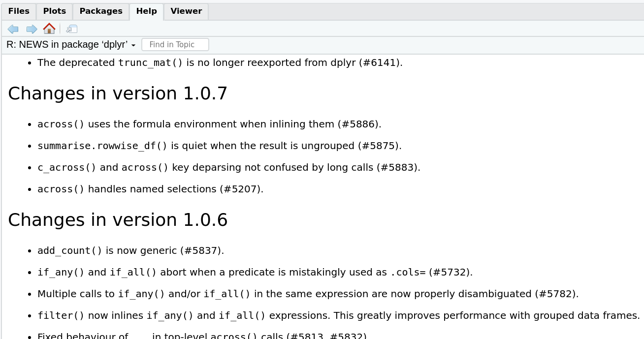The height and width of the screenshot is (339, 644).
Task: Switch to the Plots tab
Action: point(55,11)
